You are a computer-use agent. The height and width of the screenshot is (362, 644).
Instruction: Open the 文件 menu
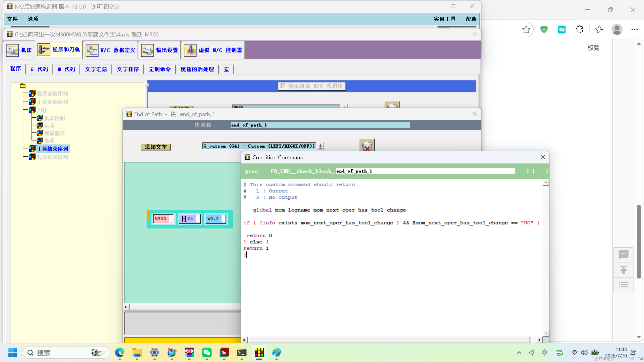pos(12,19)
